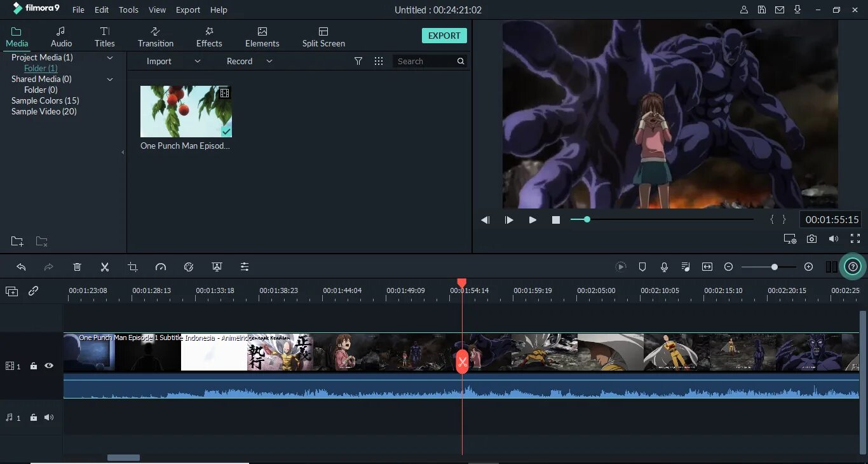This screenshot has width=868, height=464.
Task: Enter fullscreen preview mode
Action: (x=855, y=239)
